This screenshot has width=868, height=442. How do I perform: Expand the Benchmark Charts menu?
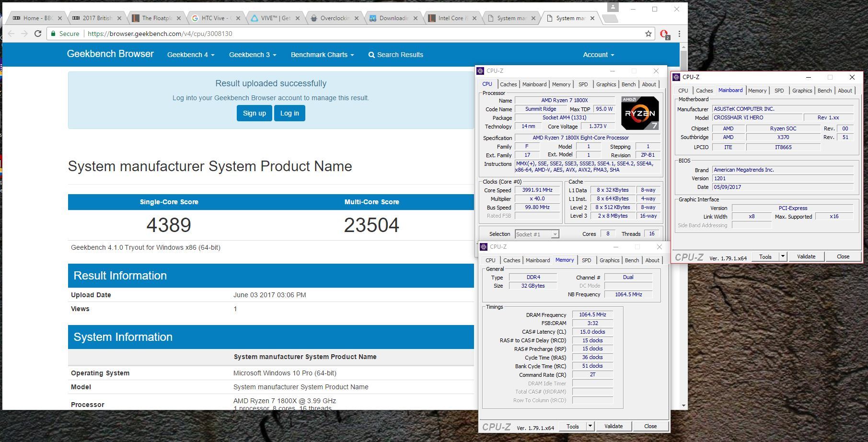323,55
